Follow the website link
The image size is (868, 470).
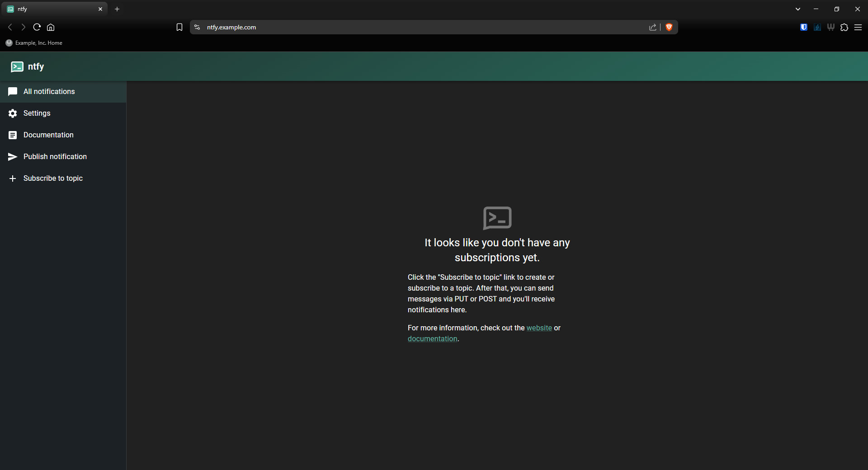pos(539,328)
